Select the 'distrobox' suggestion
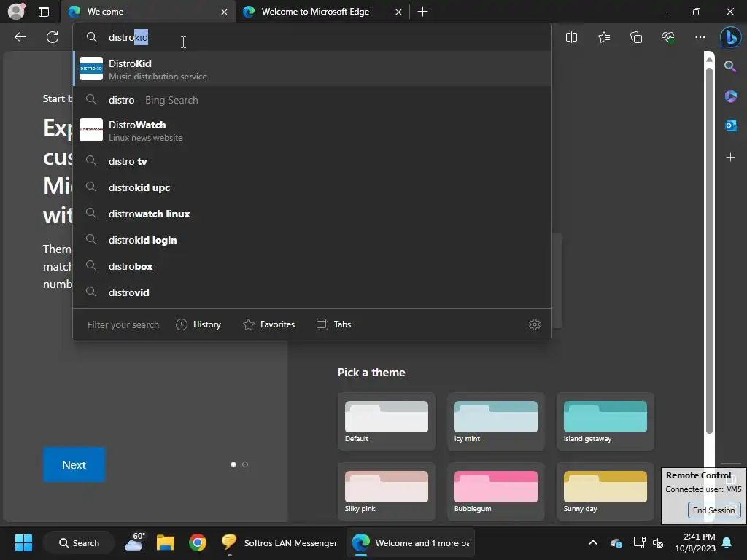747x560 pixels. (x=312, y=266)
